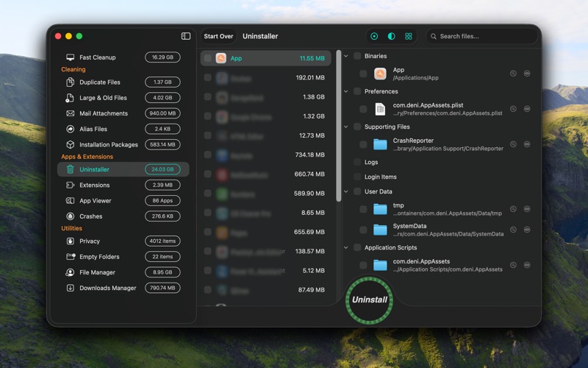Choose the Mail Attachments envelope icon

click(70, 113)
